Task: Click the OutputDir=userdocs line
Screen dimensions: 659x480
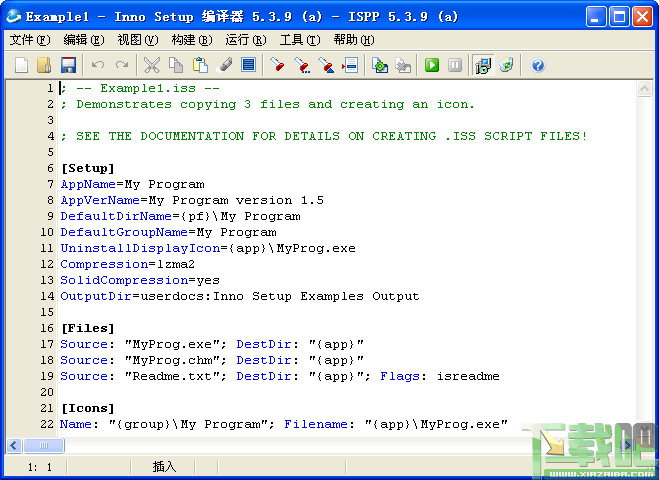Action: [x=240, y=296]
